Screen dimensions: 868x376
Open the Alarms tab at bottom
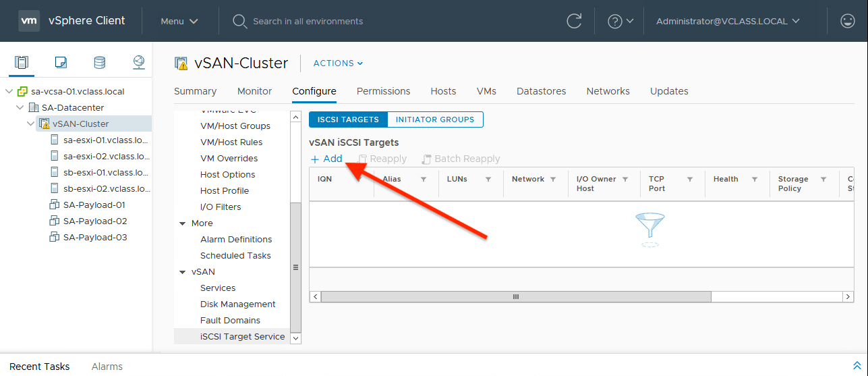(x=107, y=367)
